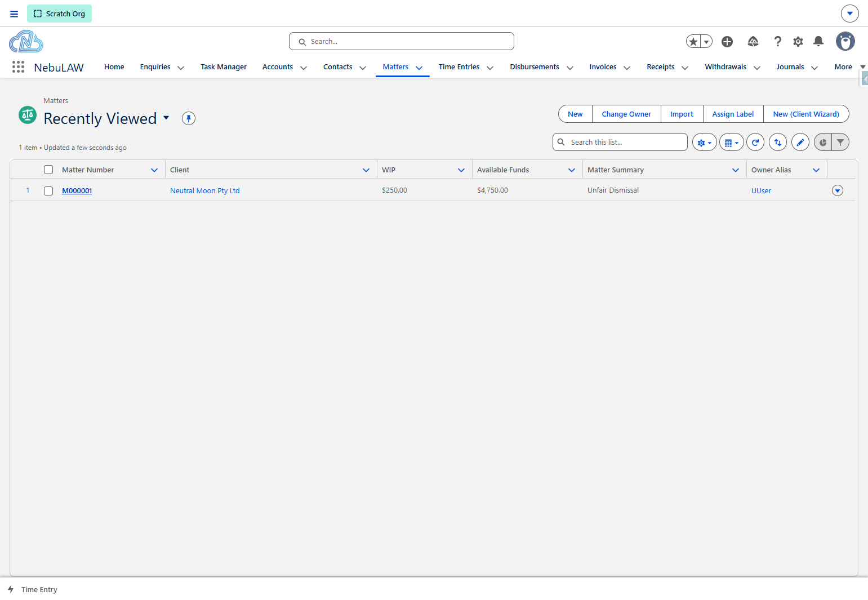Focus the Search this list field
The image size is (868, 600).
[620, 142]
